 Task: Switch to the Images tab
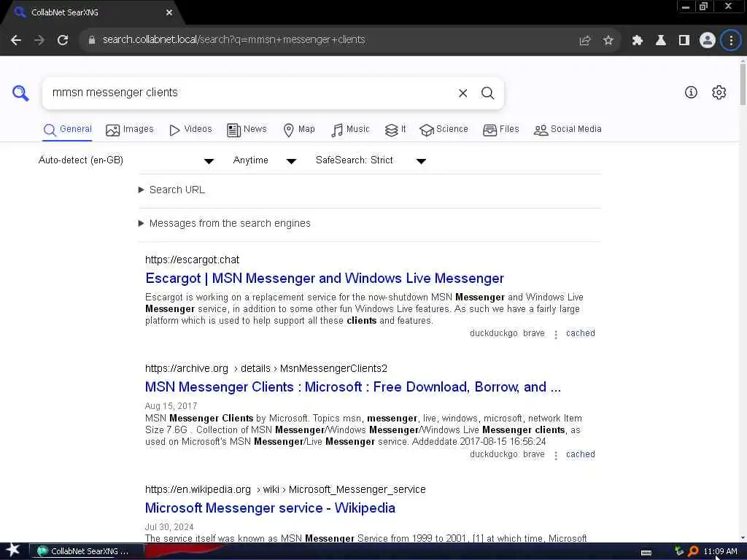[x=130, y=130]
